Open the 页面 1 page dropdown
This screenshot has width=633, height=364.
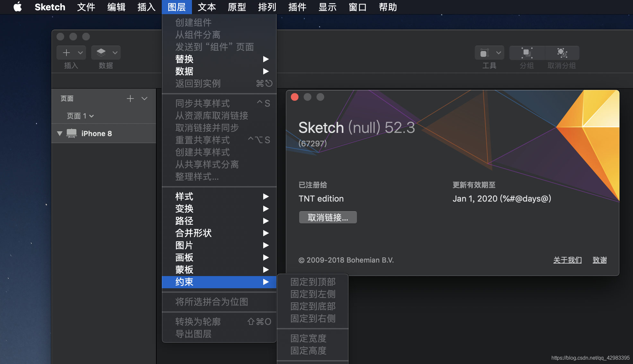pos(80,116)
